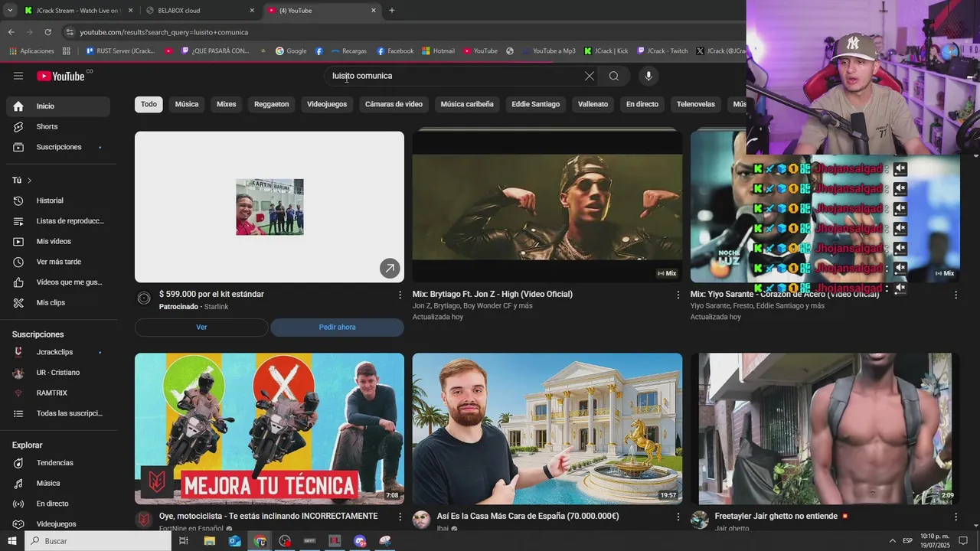Screen dimensions: 980x551
Task: Select the Reggaeton filter chip
Action: (272, 104)
